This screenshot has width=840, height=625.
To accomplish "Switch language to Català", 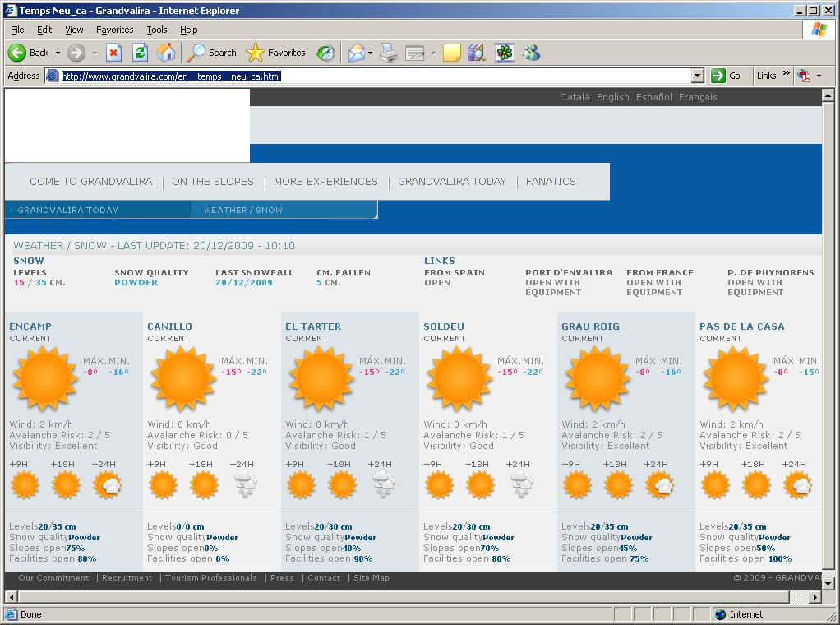I will 575,97.
